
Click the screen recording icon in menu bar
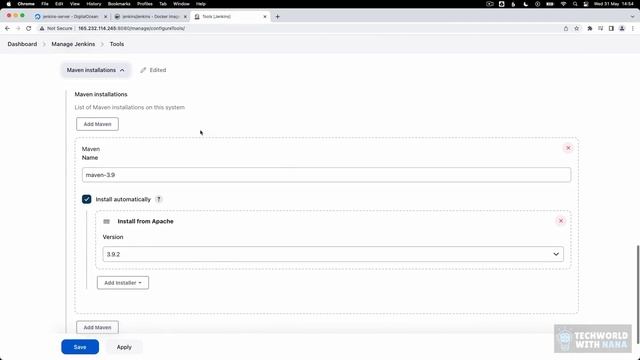point(490,4)
